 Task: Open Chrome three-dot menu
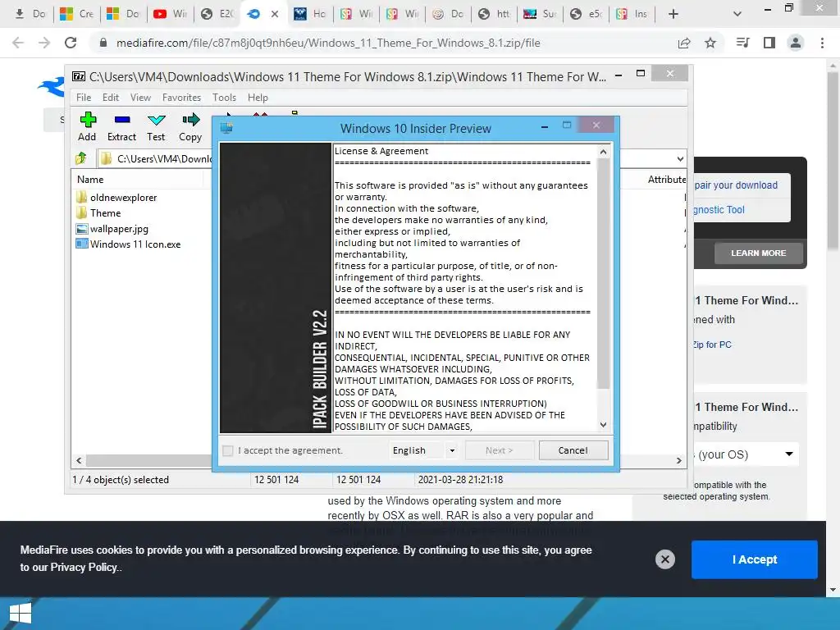822,43
